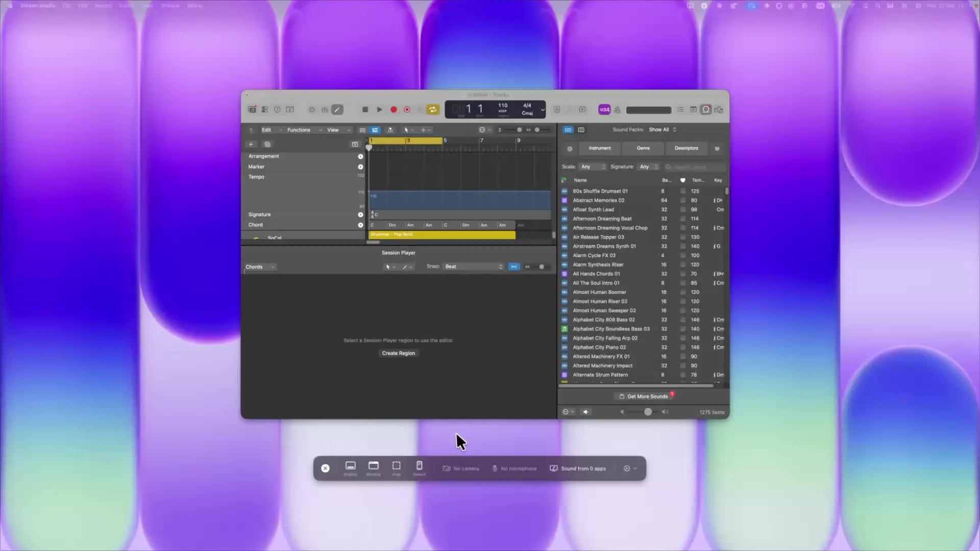980x551 pixels.
Task: Open Quick Help question mark icon
Action: click(277, 109)
